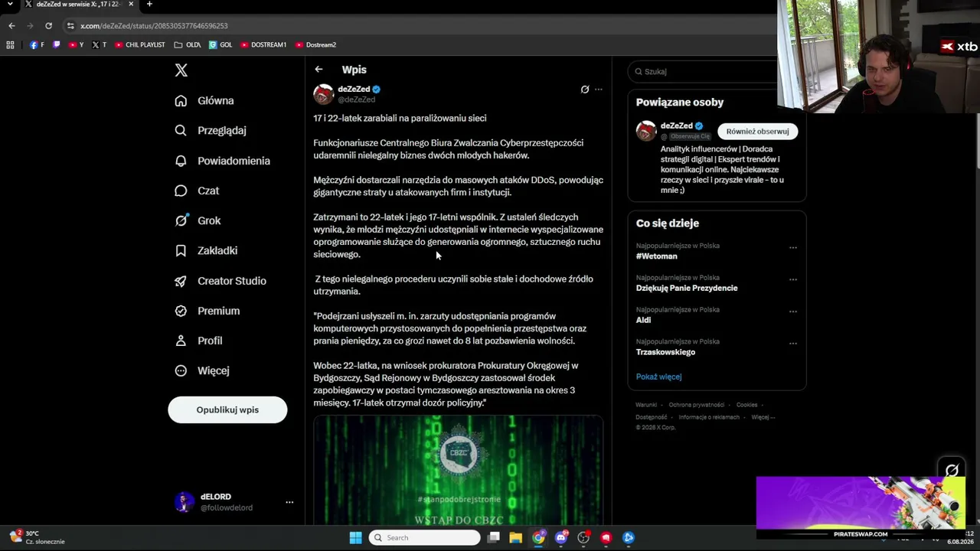
Task: Open a new browser tab
Action: (x=149, y=4)
